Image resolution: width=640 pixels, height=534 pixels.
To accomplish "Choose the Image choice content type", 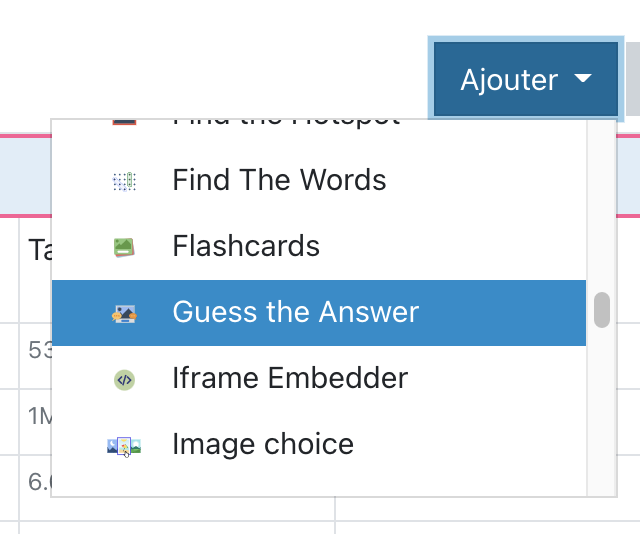I will point(263,445).
